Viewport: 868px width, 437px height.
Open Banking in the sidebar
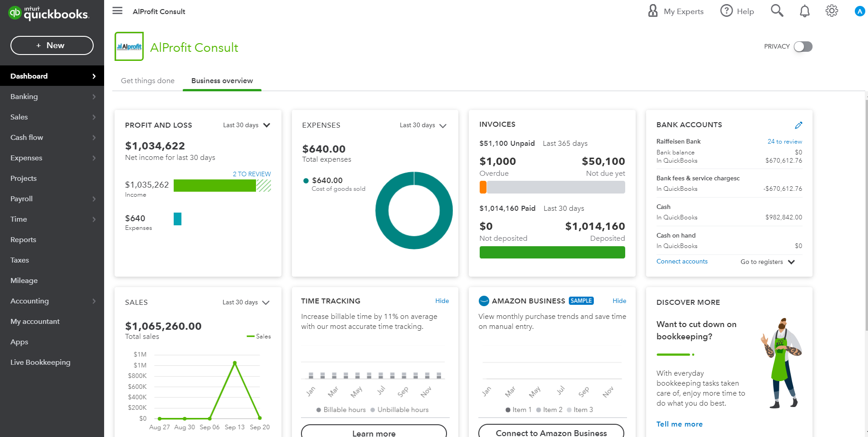tap(25, 97)
